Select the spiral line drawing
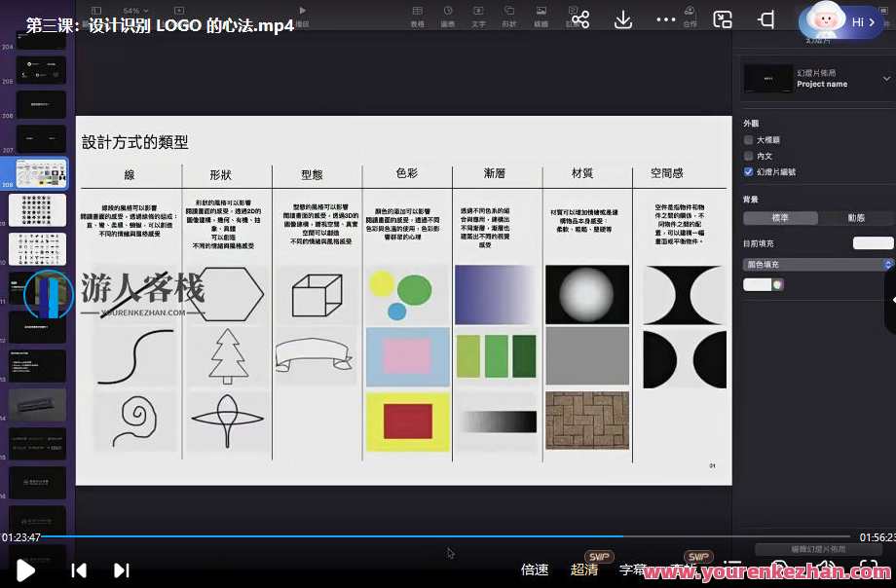The height and width of the screenshot is (588, 896). 134,421
